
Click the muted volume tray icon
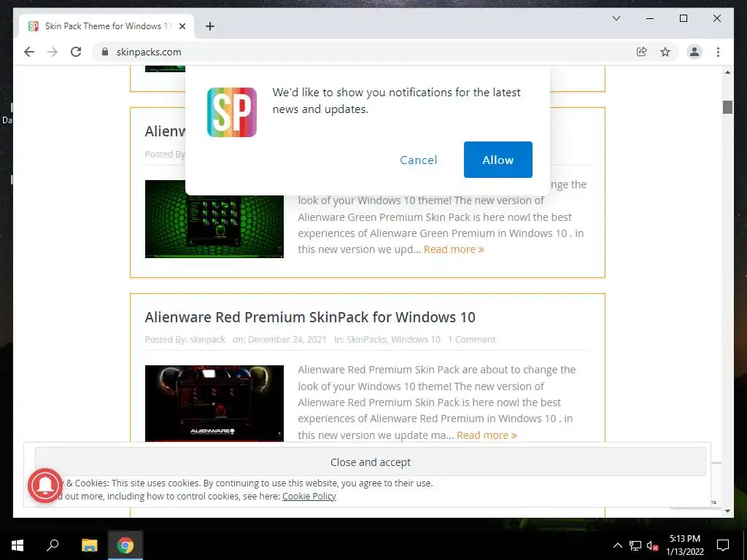pyautogui.click(x=652, y=545)
